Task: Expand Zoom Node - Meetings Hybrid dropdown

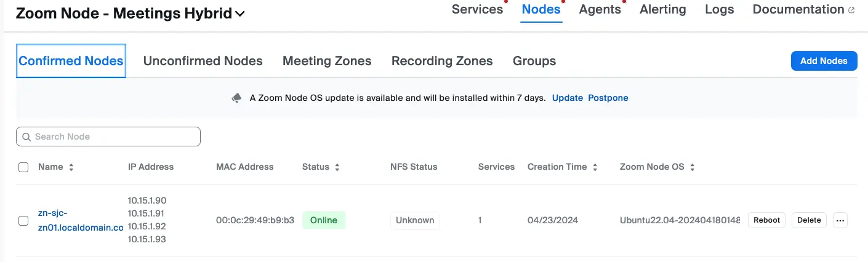Action: [x=239, y=14]
